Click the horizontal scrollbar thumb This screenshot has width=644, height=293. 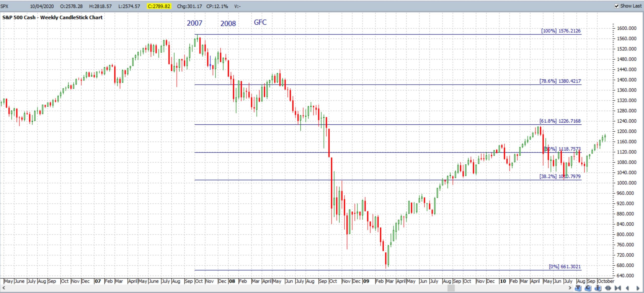click(451, 288)
